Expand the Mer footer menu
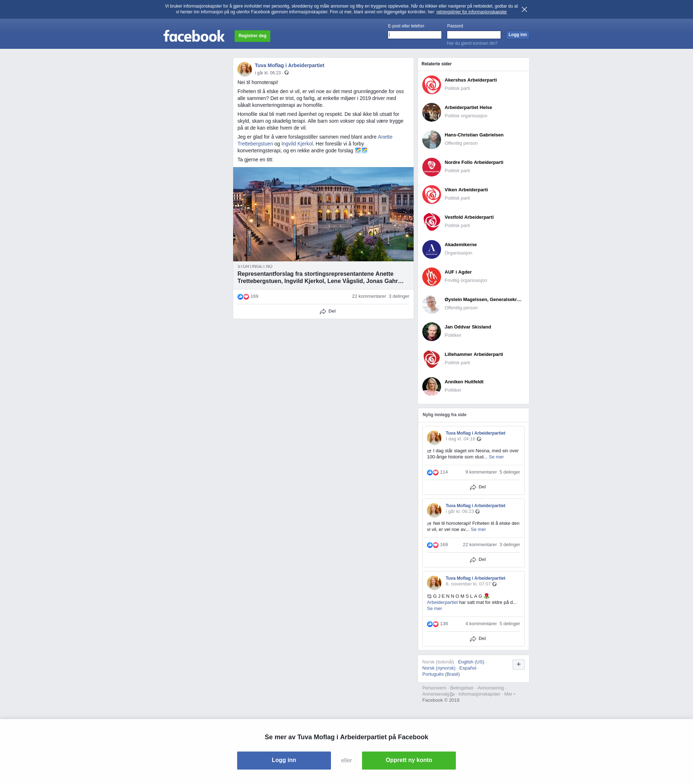Image resolution: width=693 pixels, height=784 pixels. pos(509,694)
